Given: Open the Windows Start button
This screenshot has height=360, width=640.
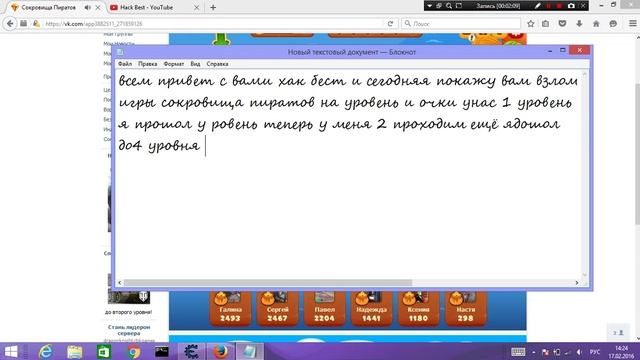Looking at the screenshot, I should [11, 351].
